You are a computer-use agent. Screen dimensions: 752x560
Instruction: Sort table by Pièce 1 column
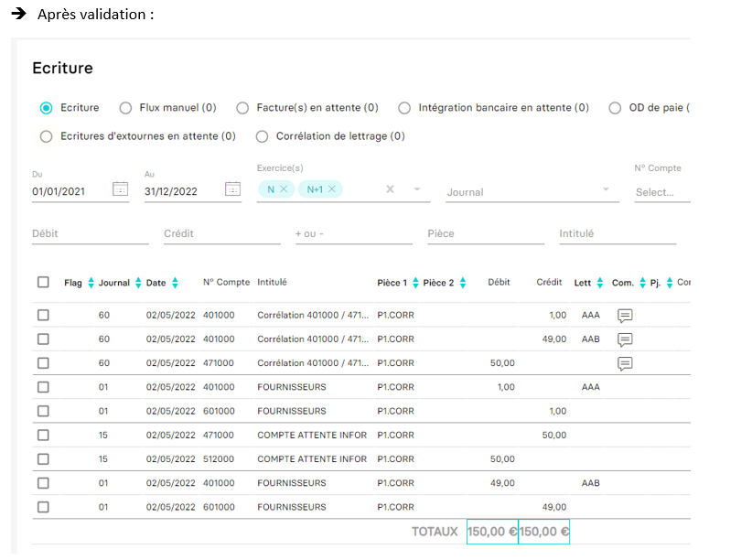[416, 283]
